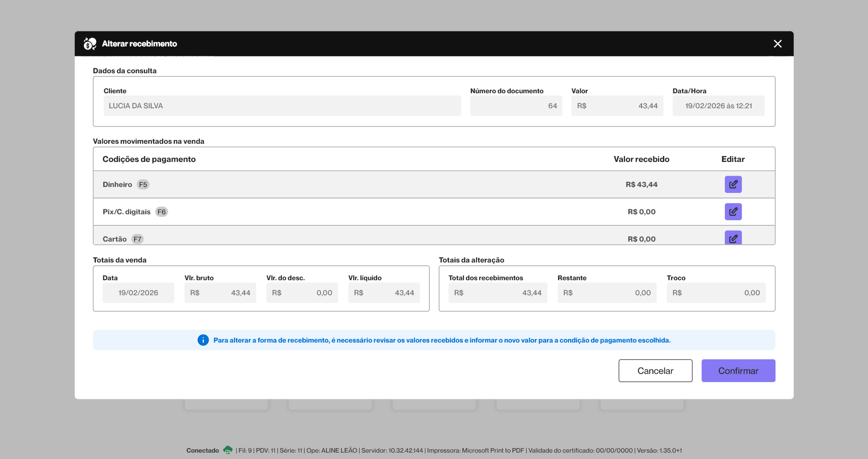Click the money icon in dialog title
Screen dimensions: 868x459
[x=90, y=44]
